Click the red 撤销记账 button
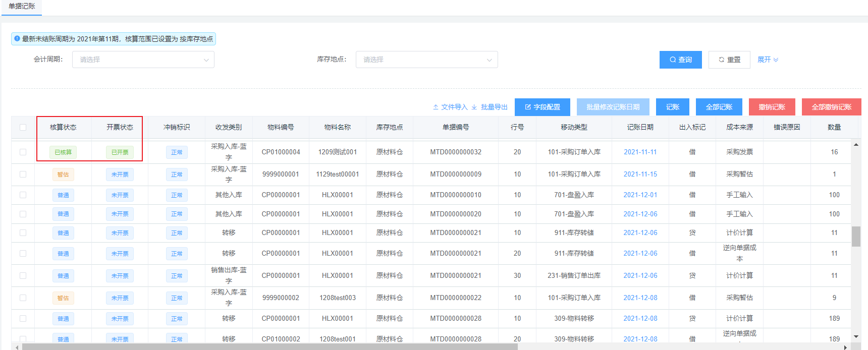 point(772,107)
